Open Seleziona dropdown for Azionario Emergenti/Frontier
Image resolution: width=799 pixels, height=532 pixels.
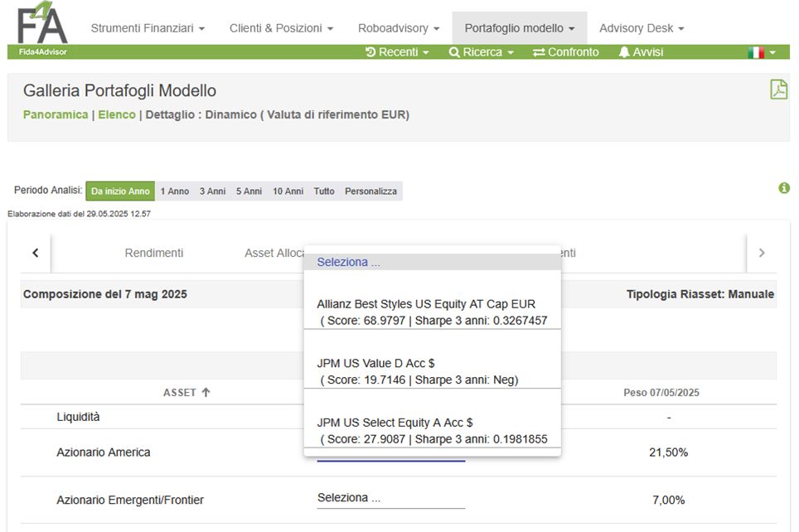pyautogui.click(x=390, y=499)
